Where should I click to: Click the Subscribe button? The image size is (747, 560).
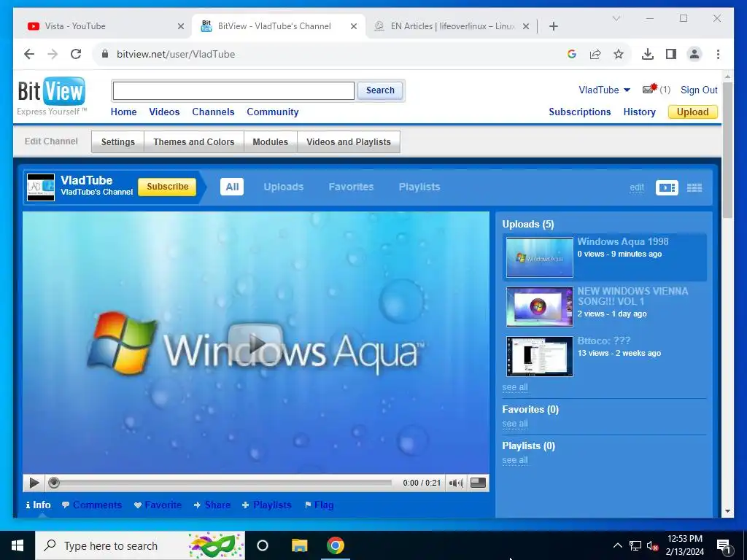[167, 187]
